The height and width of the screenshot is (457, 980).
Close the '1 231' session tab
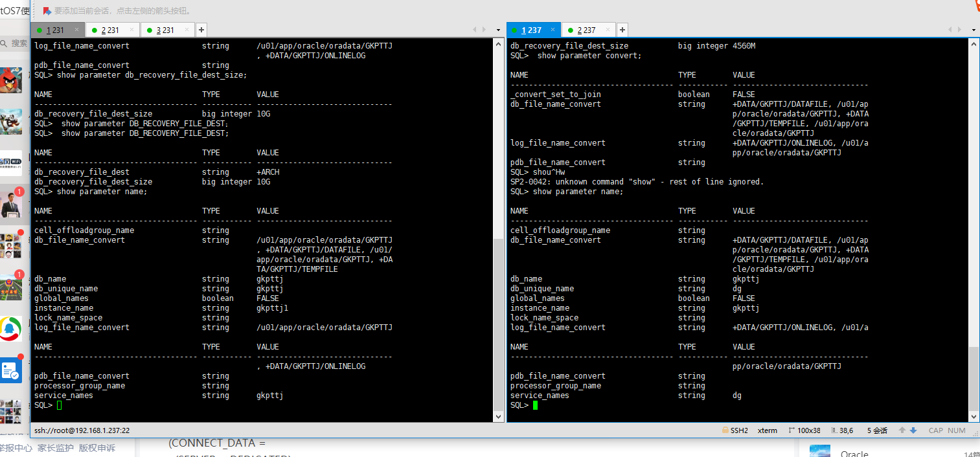pyautogui.click(x=76, y=30)
